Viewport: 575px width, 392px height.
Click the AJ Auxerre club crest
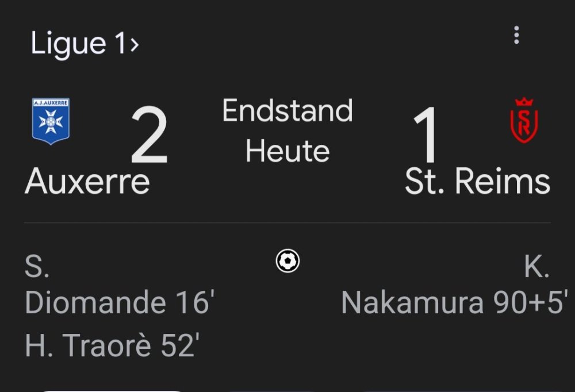[x=51, y=121]
